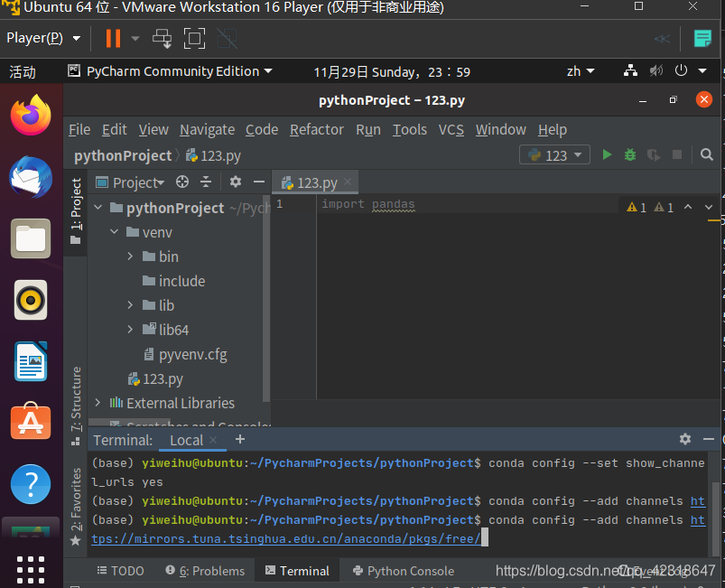
Task: Open Search Everywhere magnifier icon
Action: tap(707, 155)
